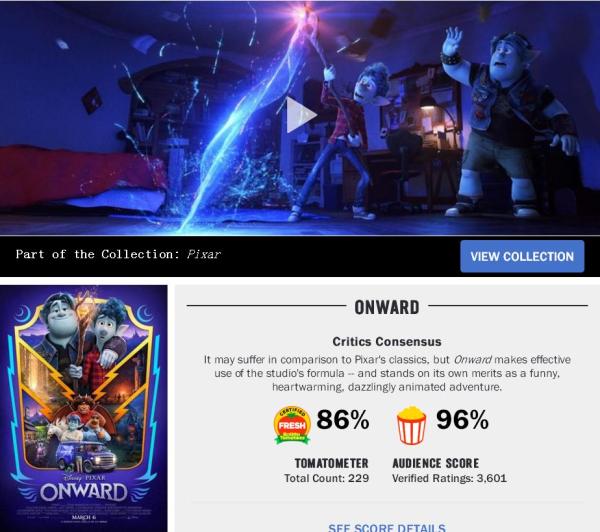Click the TOMATOMETER label

[331, 463]
